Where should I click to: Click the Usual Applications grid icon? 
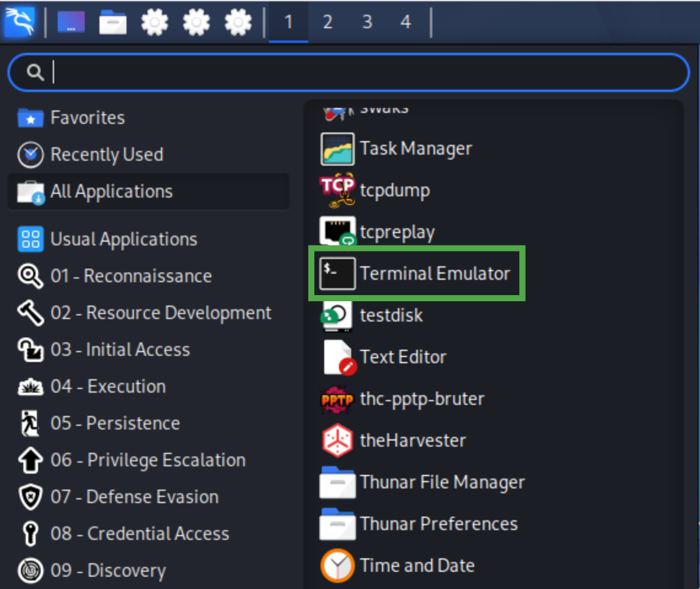pos(30,239)
